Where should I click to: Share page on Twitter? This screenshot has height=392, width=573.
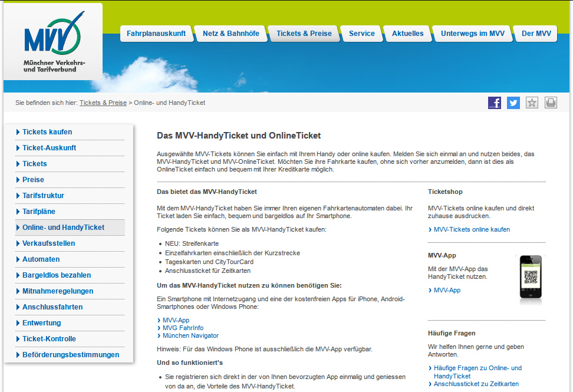(513, 103)
